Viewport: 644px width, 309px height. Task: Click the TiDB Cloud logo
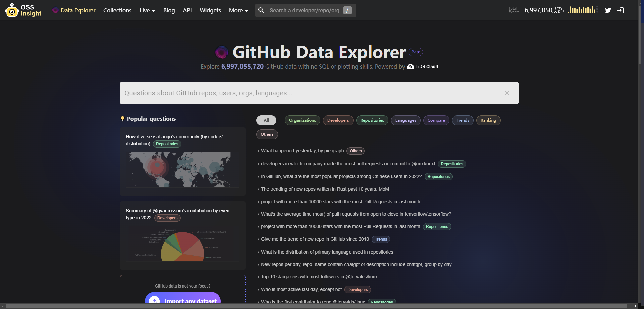pyautogui.click(x=422, y=67)
